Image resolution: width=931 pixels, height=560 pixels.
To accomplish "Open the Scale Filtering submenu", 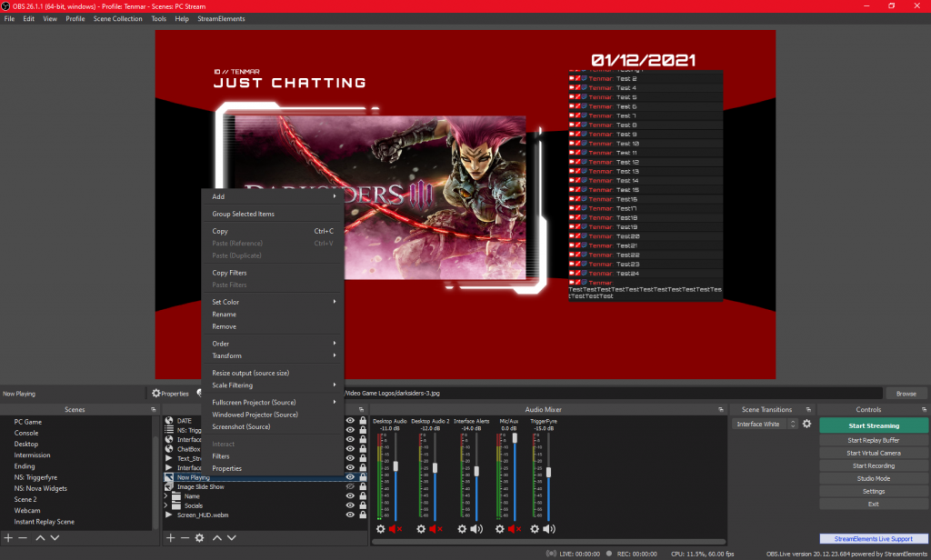I will click(x=273, y=385).
